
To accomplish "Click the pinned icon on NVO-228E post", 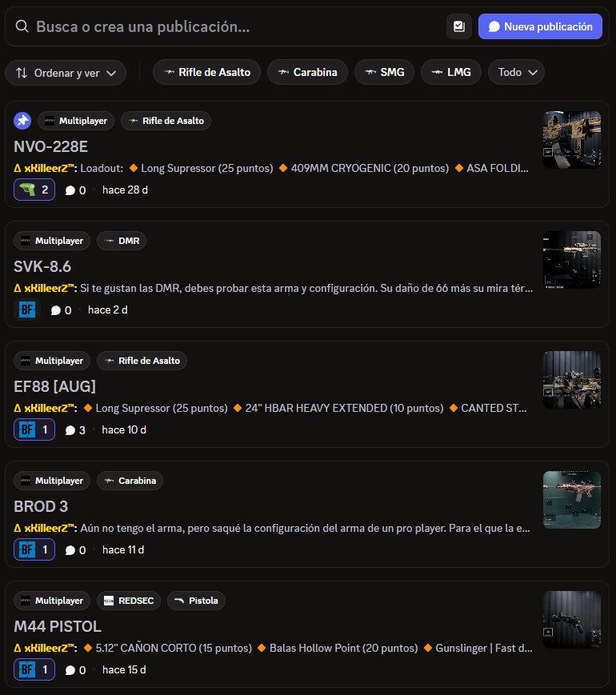I will (22, 121).
